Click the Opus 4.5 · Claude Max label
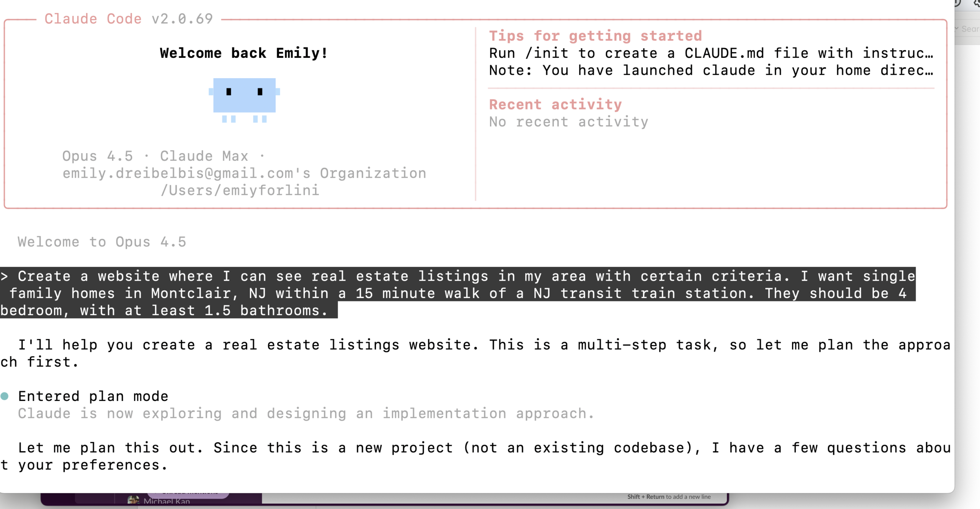Screen dimensions: 980x509 coord(155,156)
